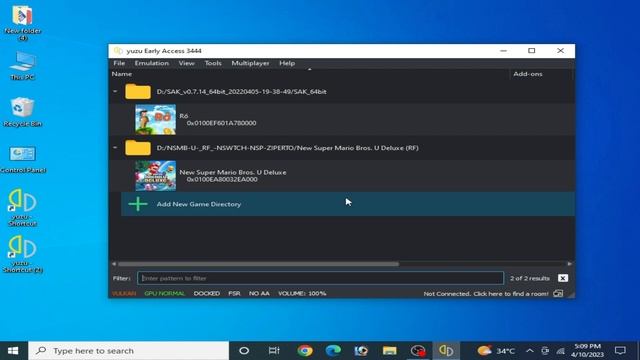Screen dimensions: 640x360
Task: Click the taskbar clock showing 5:09 PM
Action: point(587,351)
